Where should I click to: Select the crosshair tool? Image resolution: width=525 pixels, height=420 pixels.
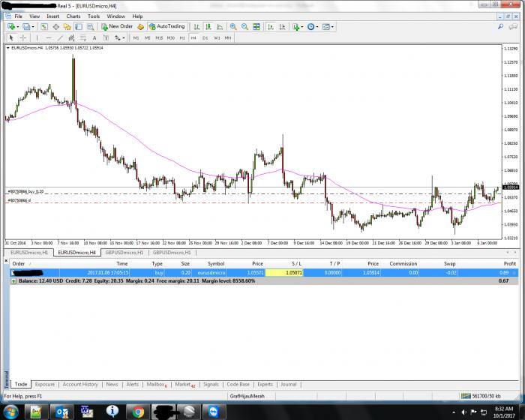[x=22, y=37]
